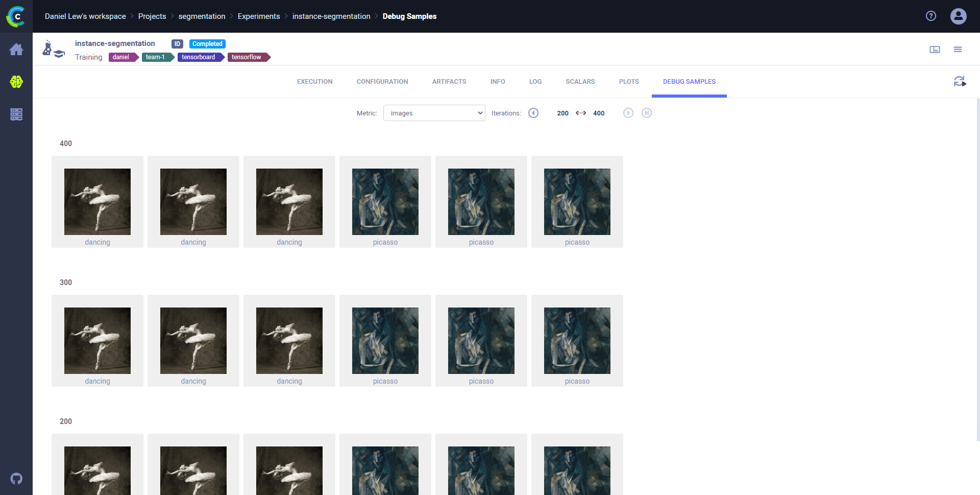Open the Metric dropdown showing images
This screenshot has height=495, width=980.
[x=434, y=113]
